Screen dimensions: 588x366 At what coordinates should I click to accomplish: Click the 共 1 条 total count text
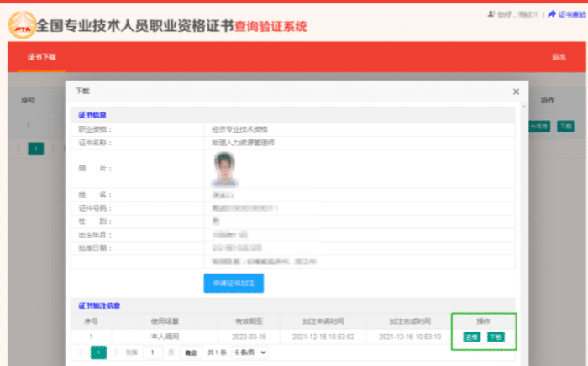coord(217,353)
